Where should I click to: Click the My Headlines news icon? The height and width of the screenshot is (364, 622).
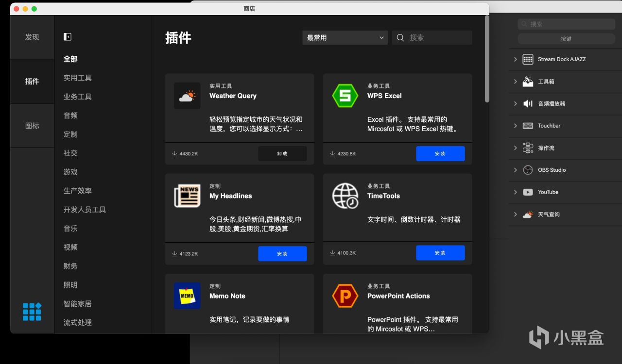click(x=187, y=196)
